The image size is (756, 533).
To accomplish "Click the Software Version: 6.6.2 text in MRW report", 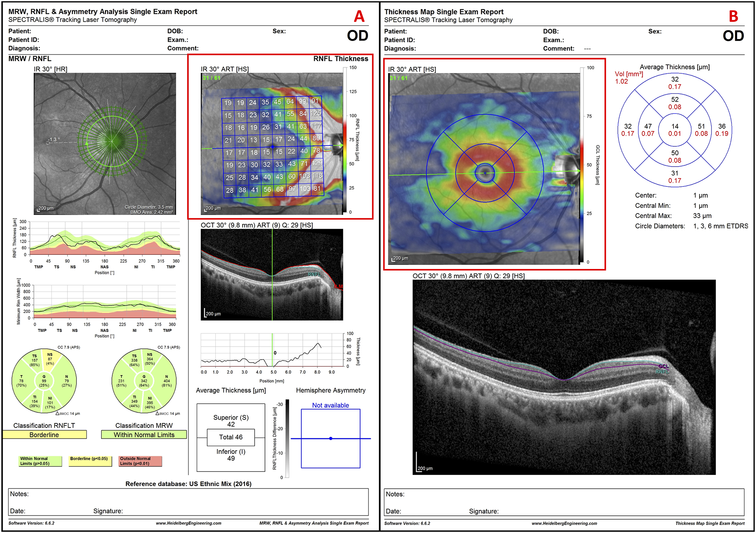I will 31,523.
